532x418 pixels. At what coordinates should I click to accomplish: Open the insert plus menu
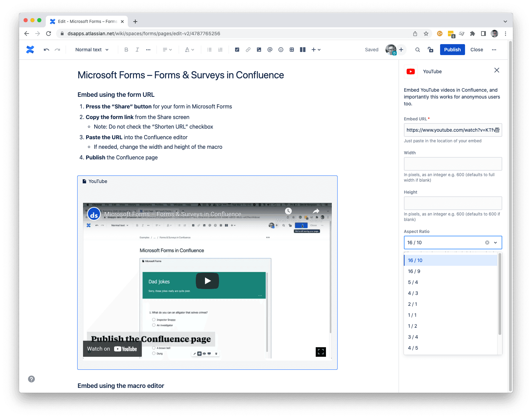click(x=316, y=50)
